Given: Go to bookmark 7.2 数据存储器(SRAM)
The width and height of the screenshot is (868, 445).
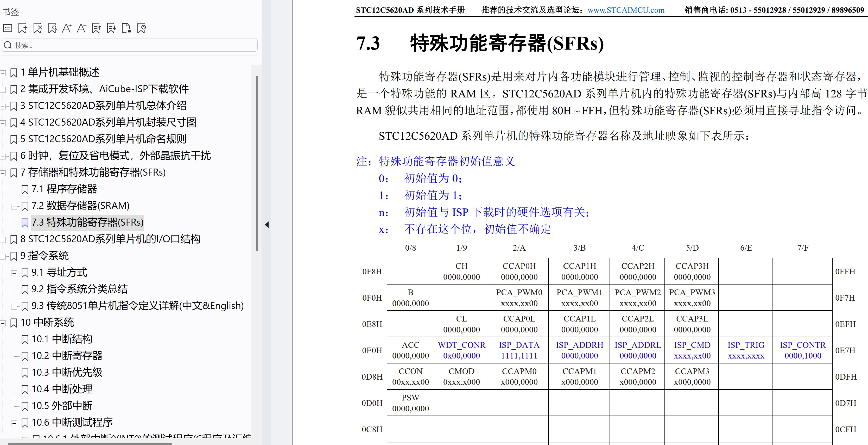Looking at the screenshot, I should click(x=80, y=206).
